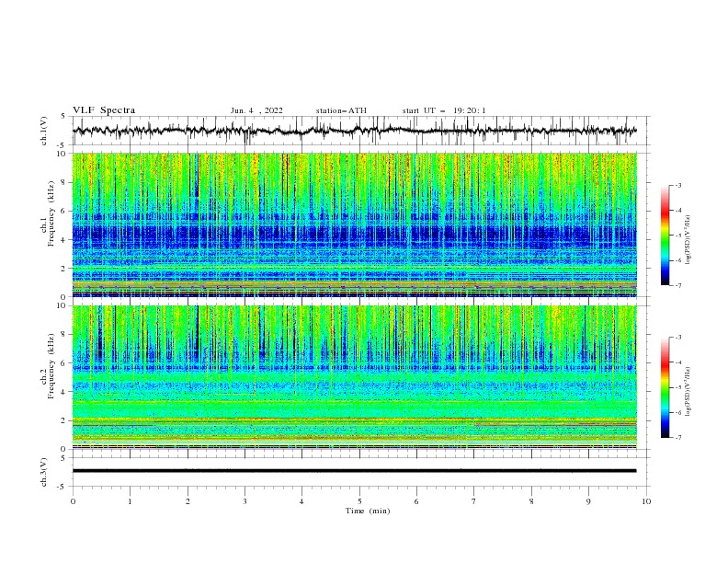Click the flat black ch.3 signal trace
The width and height of the screenshot is (728, 563).
pyautogui.click(x=354, y=471)
